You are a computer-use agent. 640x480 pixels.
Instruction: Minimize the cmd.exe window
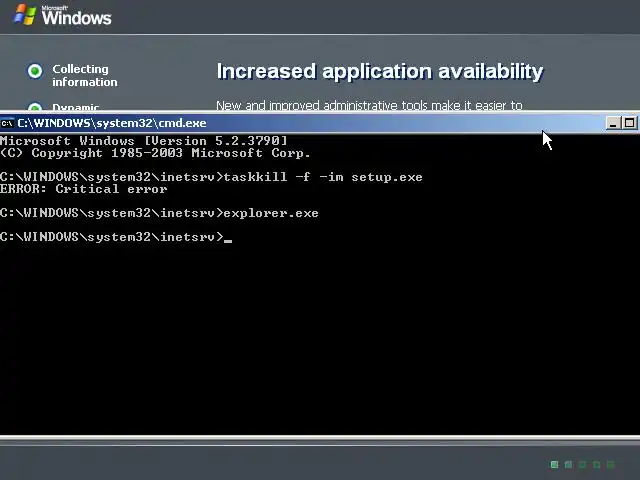coord(612,123)
